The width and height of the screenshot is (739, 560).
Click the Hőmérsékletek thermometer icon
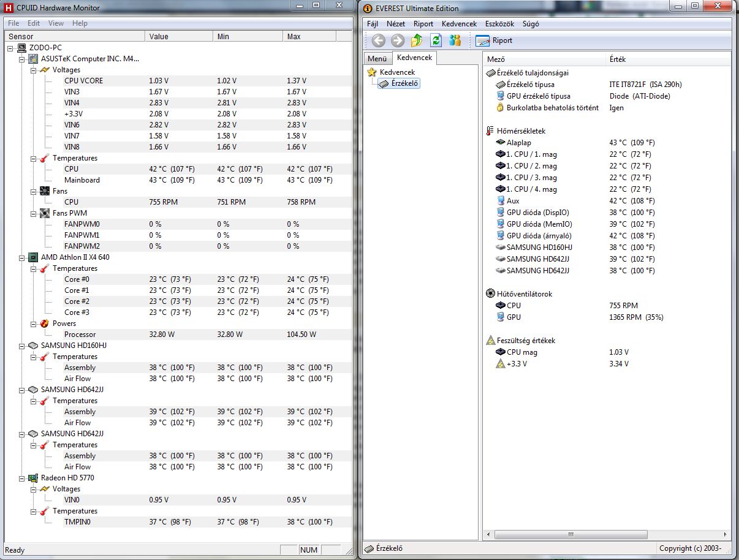pyautogui.click(x=490, y=131)
